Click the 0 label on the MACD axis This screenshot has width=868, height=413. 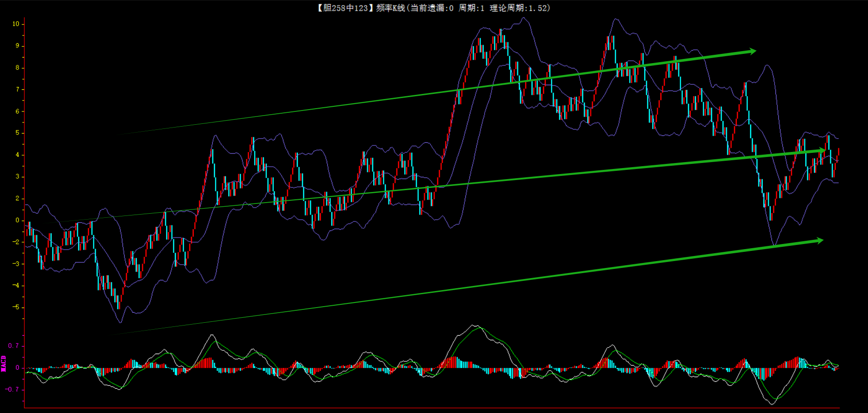click(x=17, y=368)
